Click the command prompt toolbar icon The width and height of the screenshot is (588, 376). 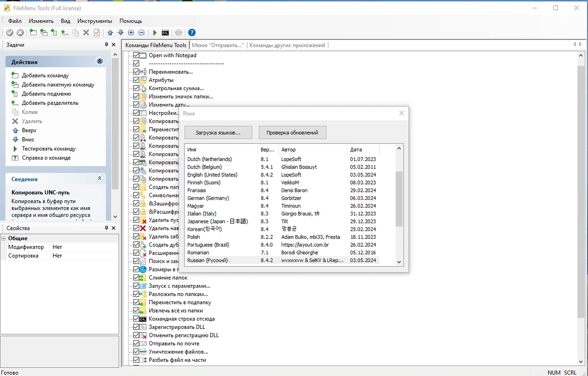coord(166,33)
